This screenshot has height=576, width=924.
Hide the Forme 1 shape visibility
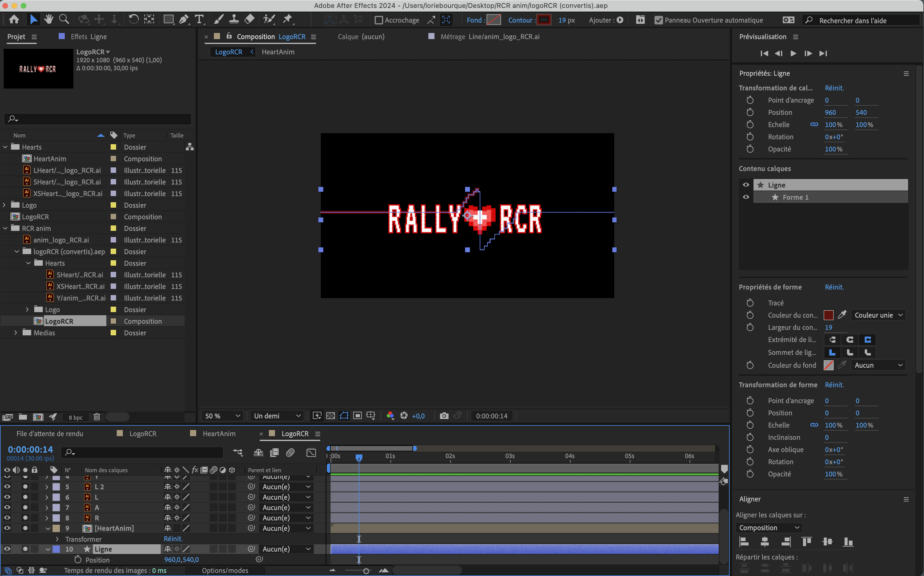pyautogui.click(x=746, y=197)
